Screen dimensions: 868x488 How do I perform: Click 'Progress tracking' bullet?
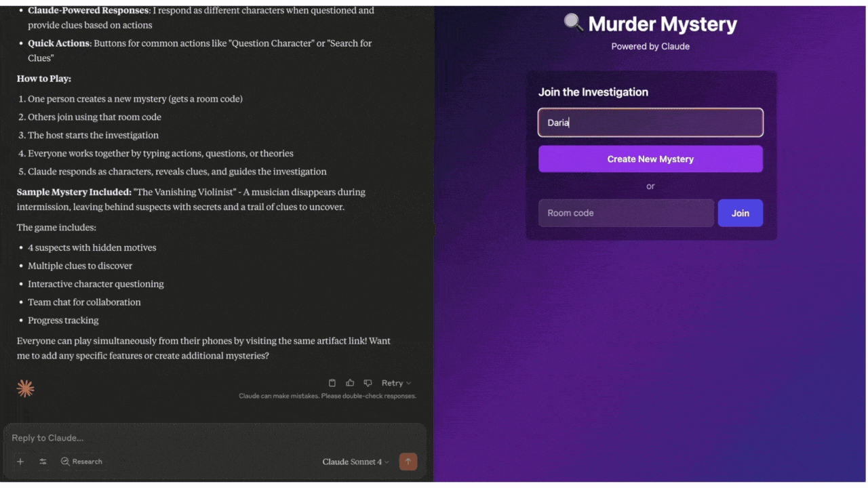63,321
